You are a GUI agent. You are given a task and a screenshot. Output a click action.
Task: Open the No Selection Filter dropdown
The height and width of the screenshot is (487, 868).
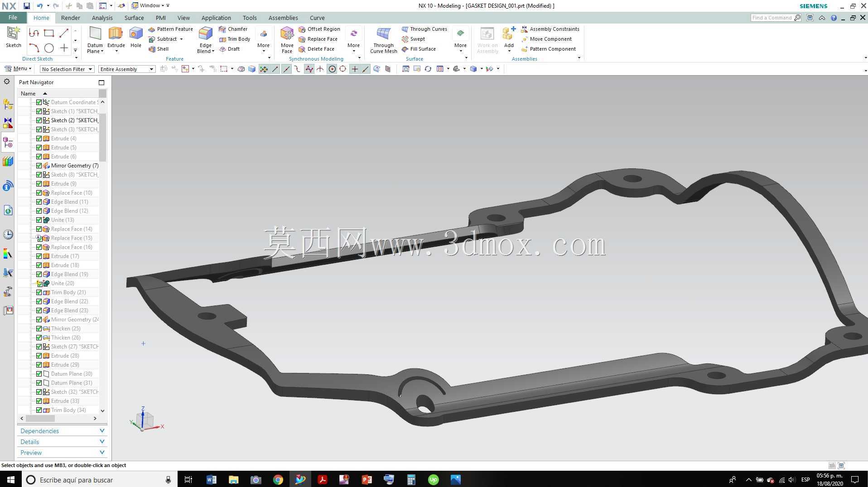67,69
